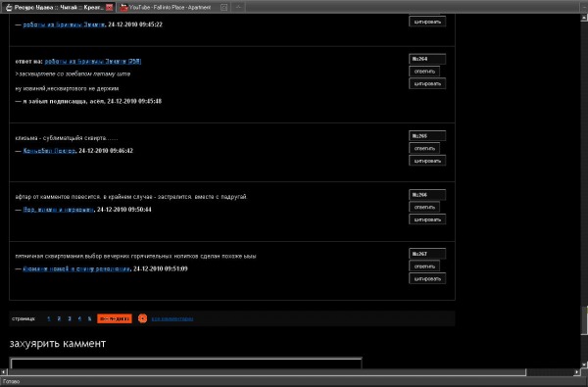Viewport: 588px width, 387px height.
Task: Click ответить for comment №266
Action: coord(424,207)
